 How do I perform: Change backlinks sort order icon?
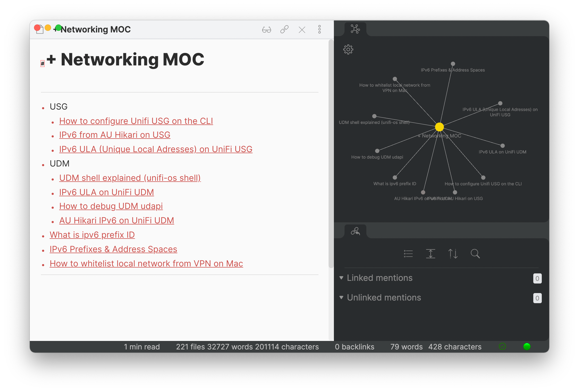[453, 254]
